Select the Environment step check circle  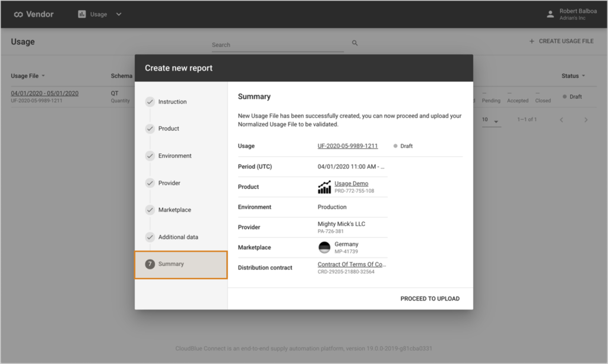pyautogui.click(x=150, y=156)
